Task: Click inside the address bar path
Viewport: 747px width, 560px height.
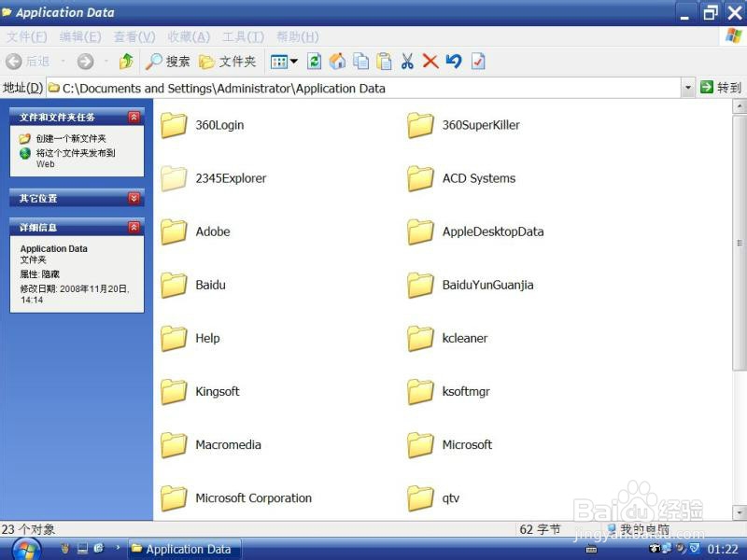Action: 365,88
